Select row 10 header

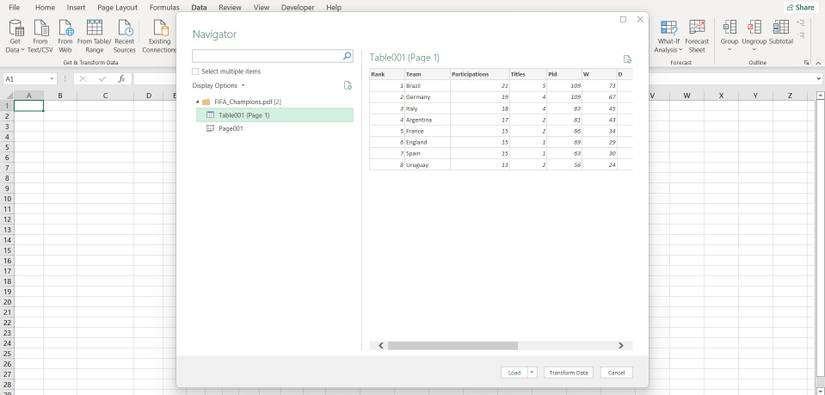click(7, 199)
